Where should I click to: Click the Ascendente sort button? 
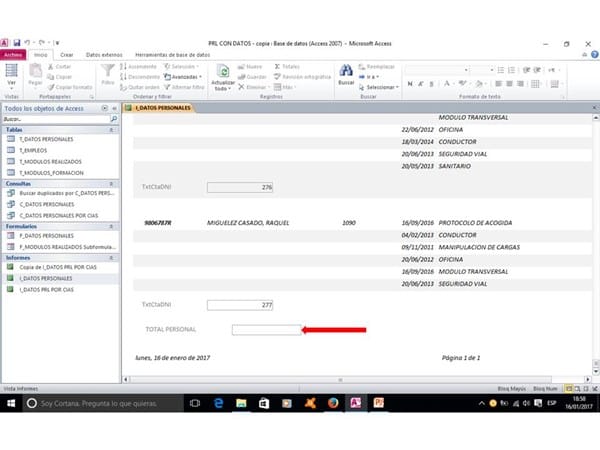[150, 66]
